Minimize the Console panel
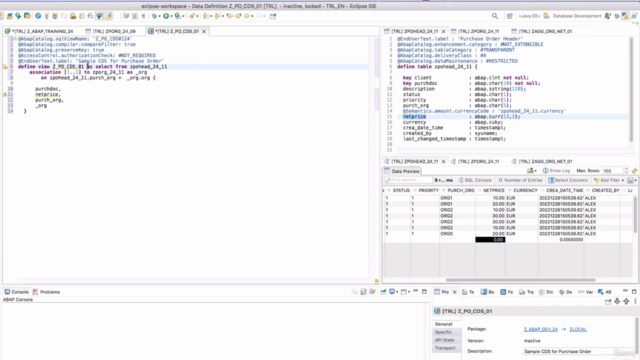This screenshot has height=360, width=640. click(x=416, y=291)
